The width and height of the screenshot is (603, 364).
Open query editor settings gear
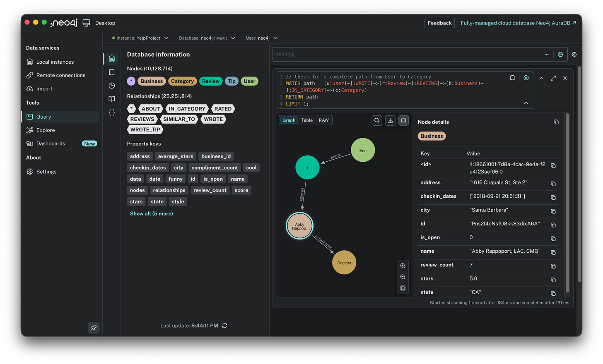574,54
